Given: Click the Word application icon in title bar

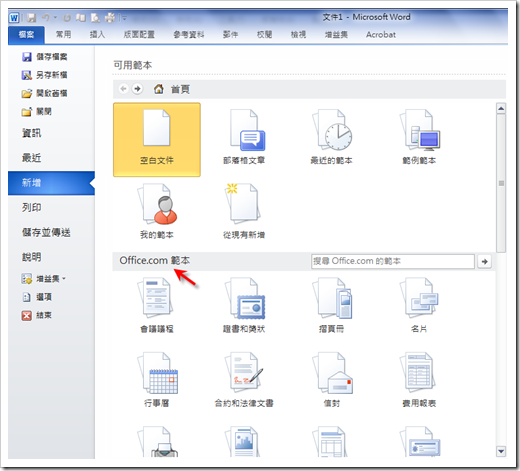Looking at the screenshot, I should 14,17.
